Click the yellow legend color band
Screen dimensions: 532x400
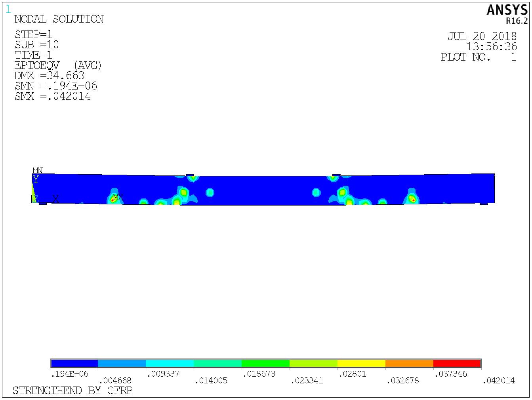coord(361,363)
